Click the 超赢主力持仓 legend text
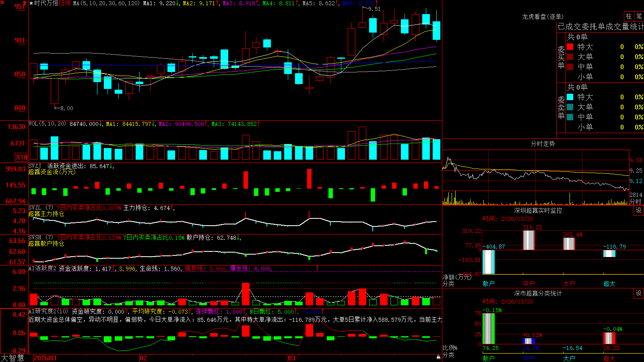 coord(46,214)
